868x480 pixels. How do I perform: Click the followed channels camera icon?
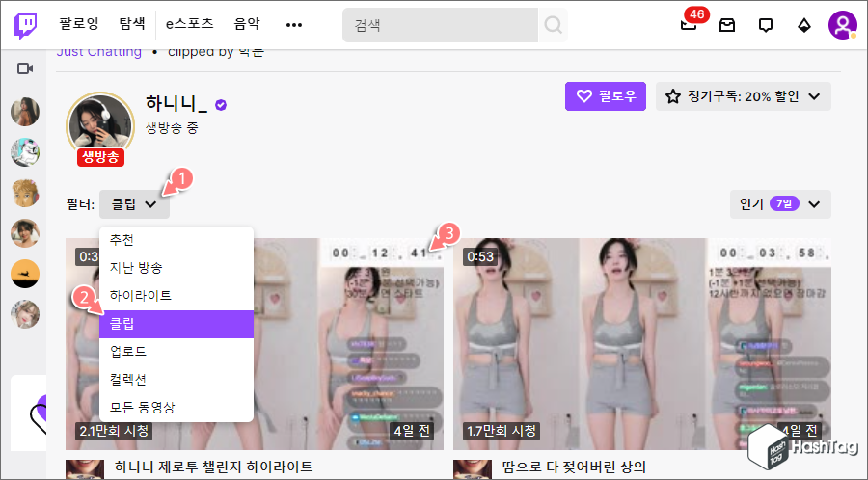click(x=25, y=68)
